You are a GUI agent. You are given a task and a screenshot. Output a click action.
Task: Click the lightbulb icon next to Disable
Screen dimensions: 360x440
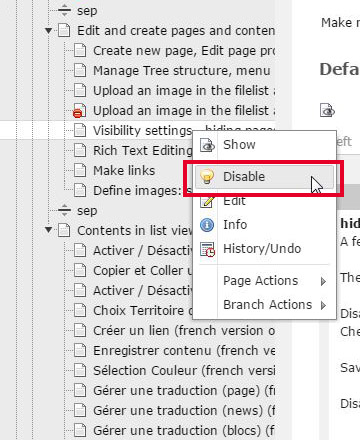[x=207, y=177]
